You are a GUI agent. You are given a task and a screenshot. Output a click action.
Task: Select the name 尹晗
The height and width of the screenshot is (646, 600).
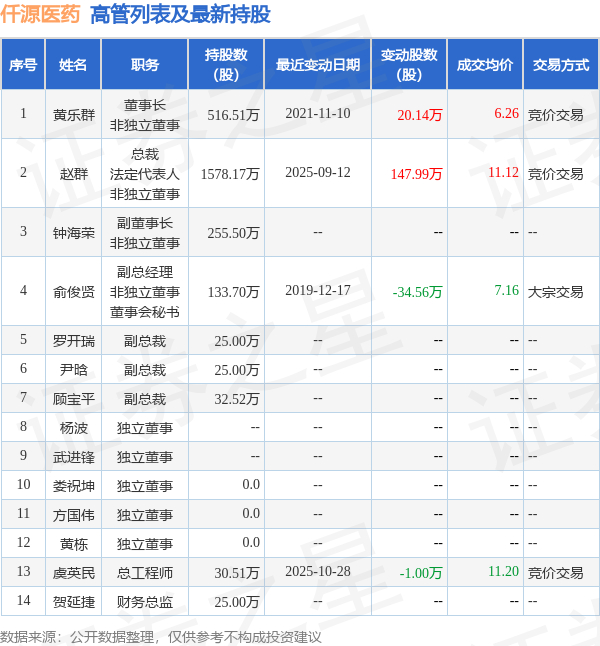[x=74, y=370]
